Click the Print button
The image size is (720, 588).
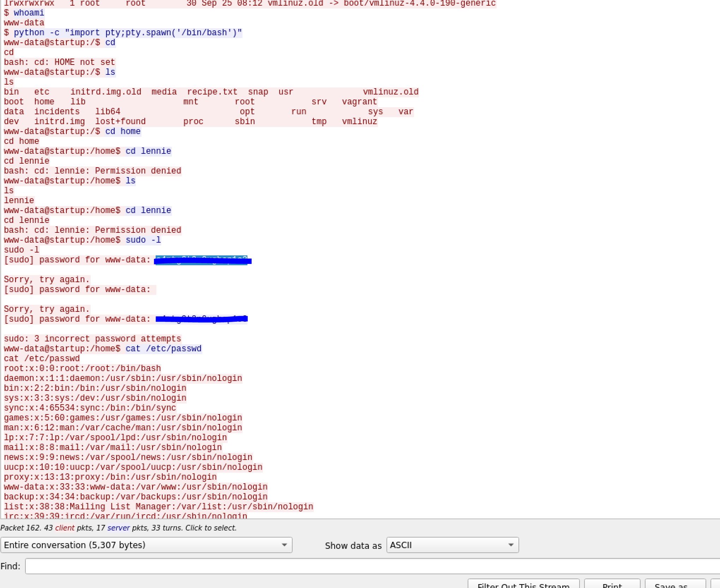coord(612,584)
